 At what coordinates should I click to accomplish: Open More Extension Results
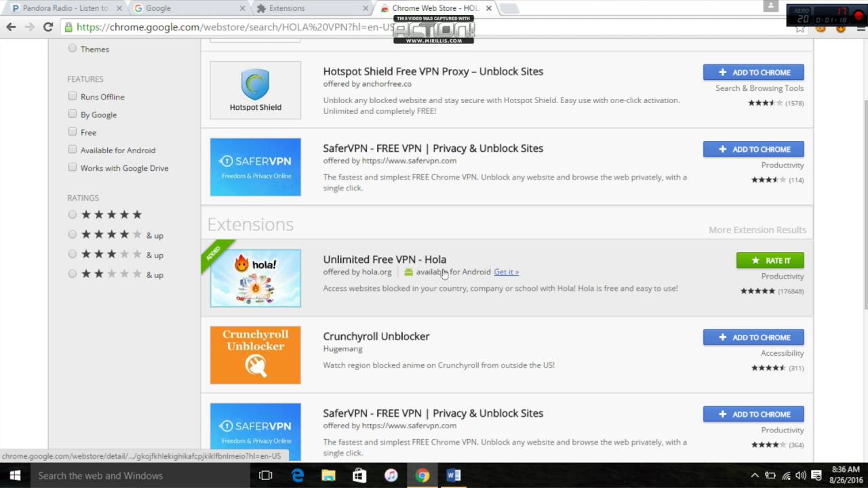click(x=757, y=230)
